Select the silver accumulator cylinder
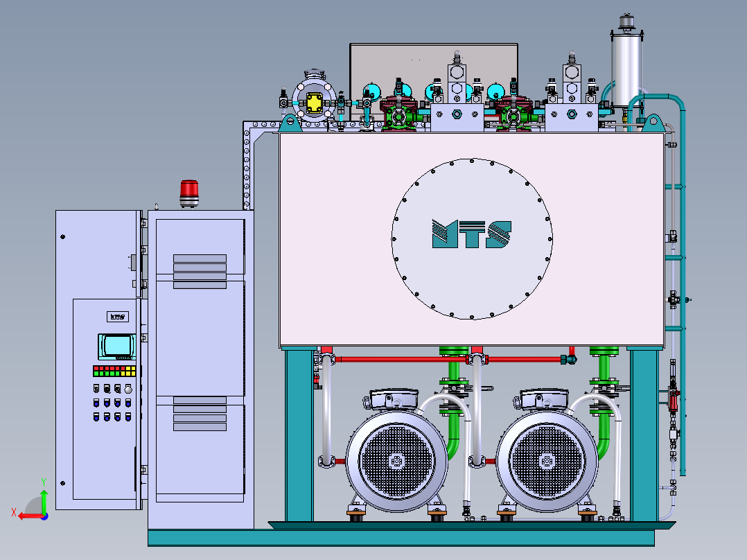Viewport: 747px width, 560px height. coord(626,69)
